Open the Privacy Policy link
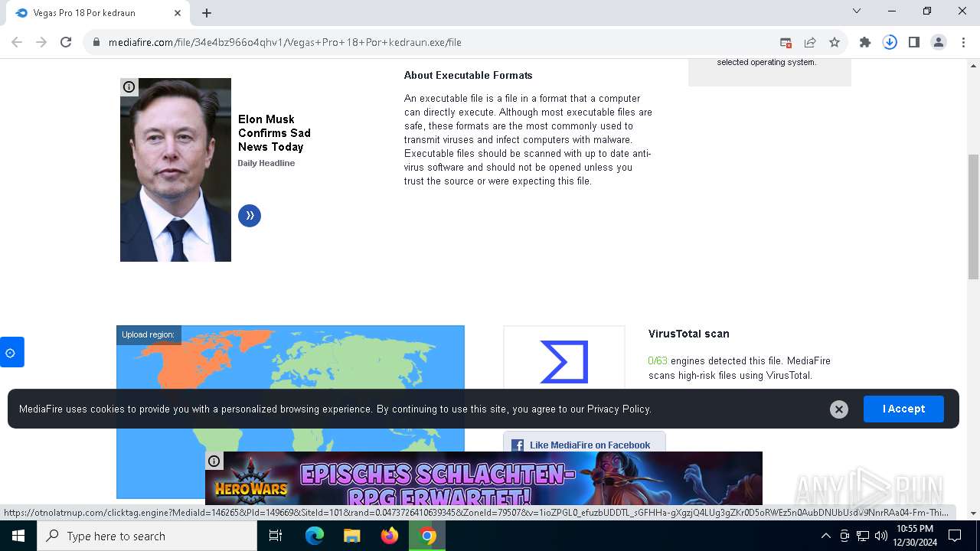The image size is (980, 551). [618, 409]
